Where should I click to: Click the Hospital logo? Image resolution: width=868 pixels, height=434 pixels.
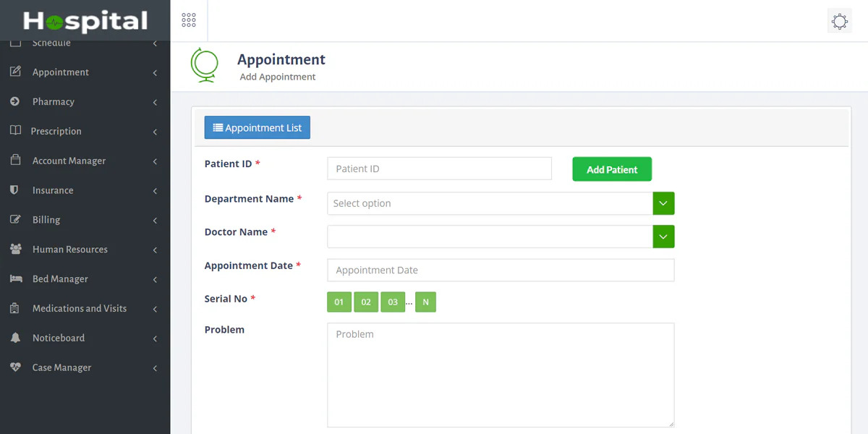point(85,21)
